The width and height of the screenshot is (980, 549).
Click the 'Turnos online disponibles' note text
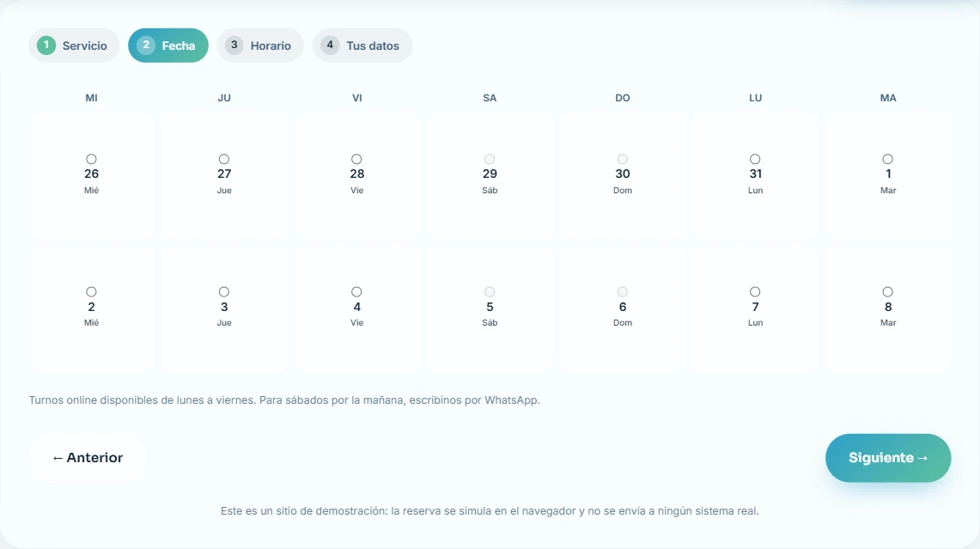[284, 400]
